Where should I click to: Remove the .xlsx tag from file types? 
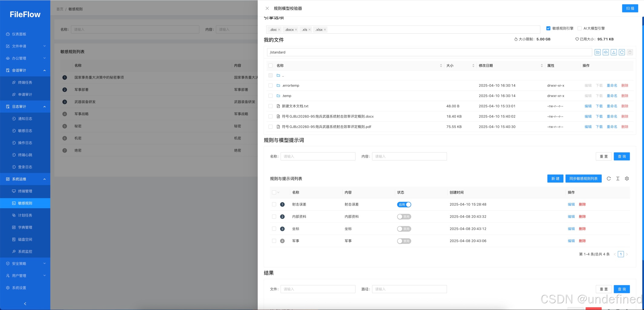pyautogui.click(x=325, y=30)
